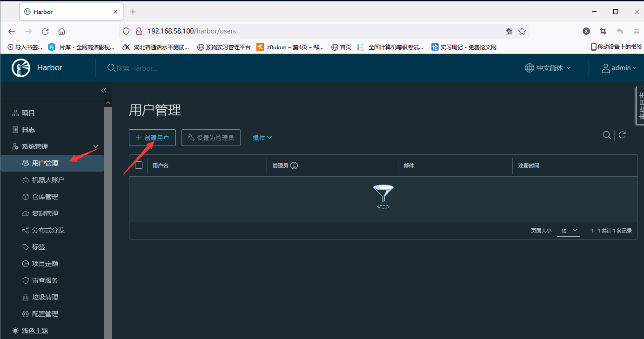This screenshot has width=644, height=339.
Task: Click the 仓库管理 sidebar item
Action: [x=43, y=196]
